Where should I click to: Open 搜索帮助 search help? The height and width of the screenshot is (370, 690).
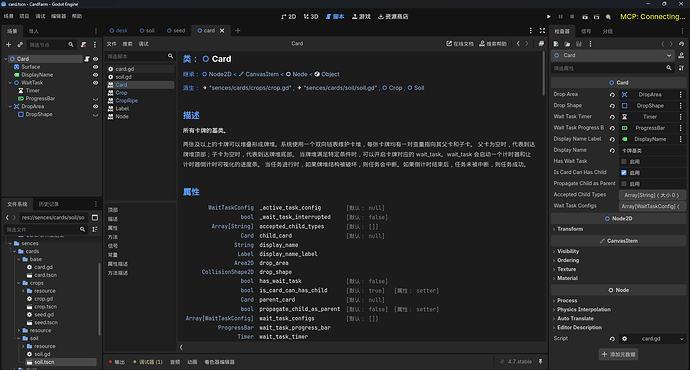coord(492,44)
